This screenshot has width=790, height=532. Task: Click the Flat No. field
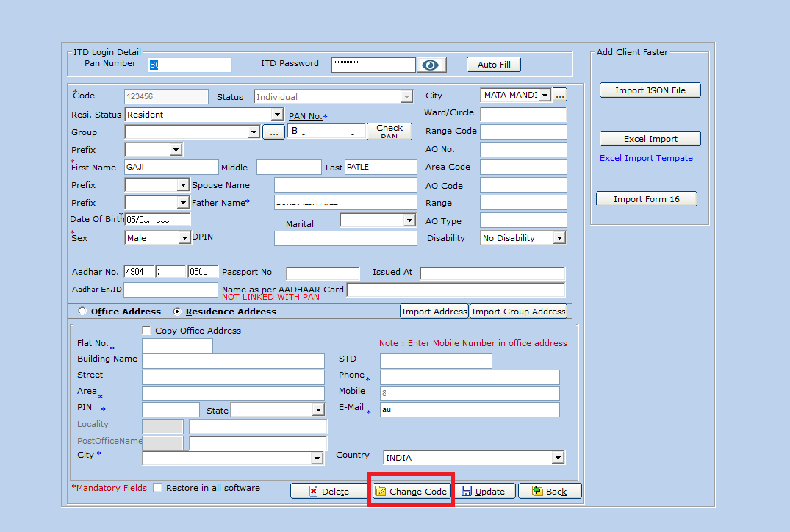pos(177,345)
